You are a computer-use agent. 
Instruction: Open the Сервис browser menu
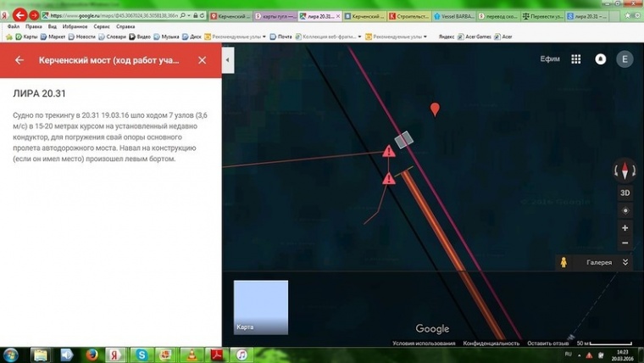[x=100, y=26]
